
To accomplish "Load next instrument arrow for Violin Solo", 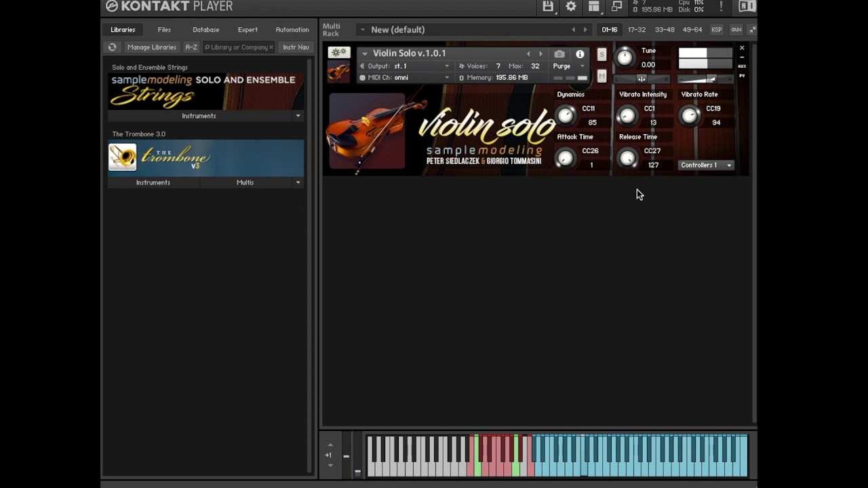I will pos(540,54).
